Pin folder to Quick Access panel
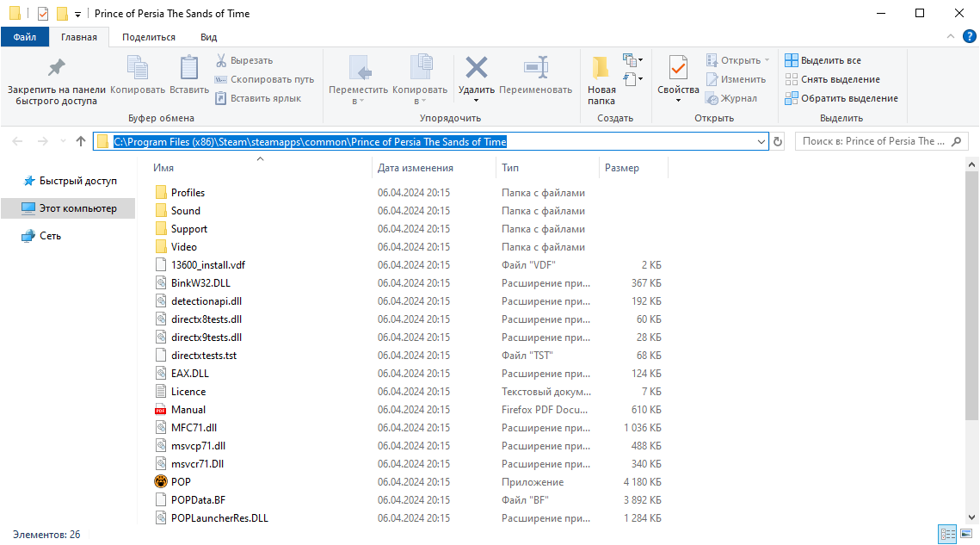This screenshot has width=980, height=545. click(56, 81)
